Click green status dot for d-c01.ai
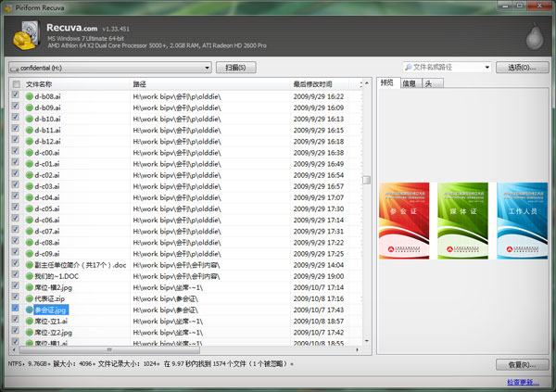The image size is (556, 392). 30,164
